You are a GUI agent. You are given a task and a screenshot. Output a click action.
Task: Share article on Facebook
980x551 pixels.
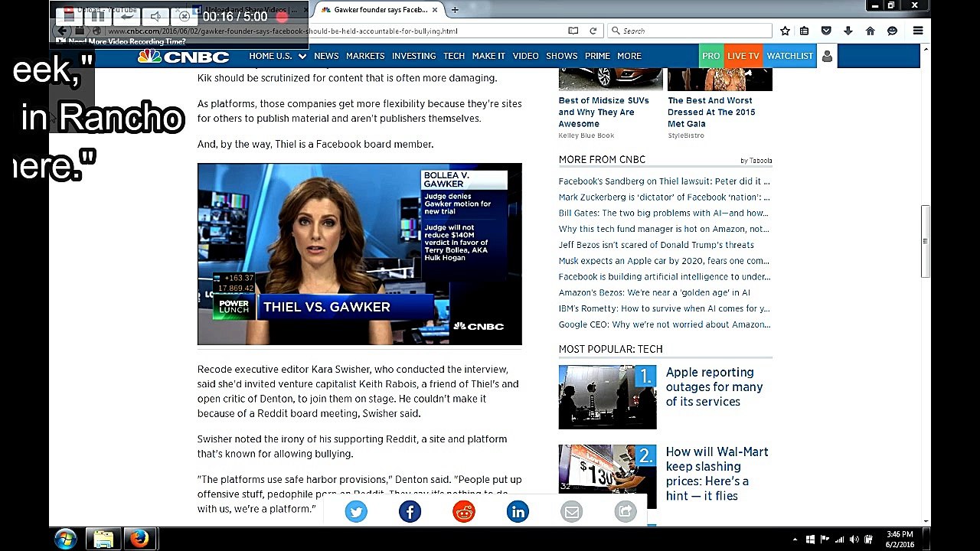point(410,512)
